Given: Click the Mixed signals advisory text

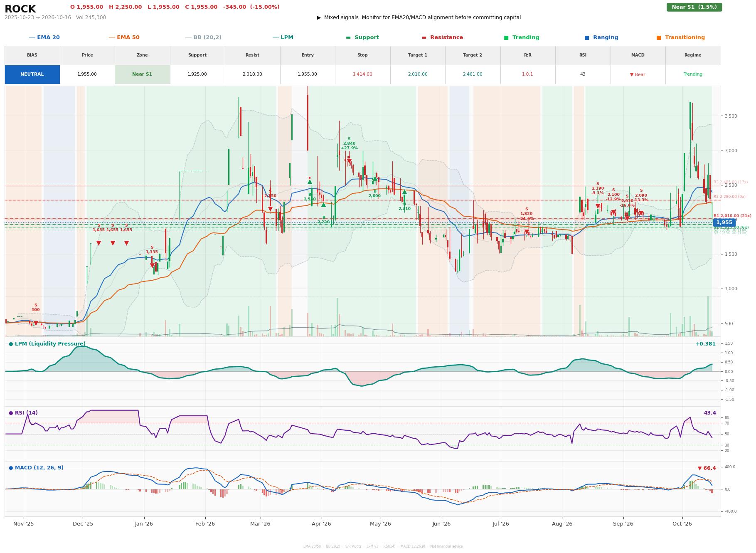Looking at the screenshot, I should [420, 17].
